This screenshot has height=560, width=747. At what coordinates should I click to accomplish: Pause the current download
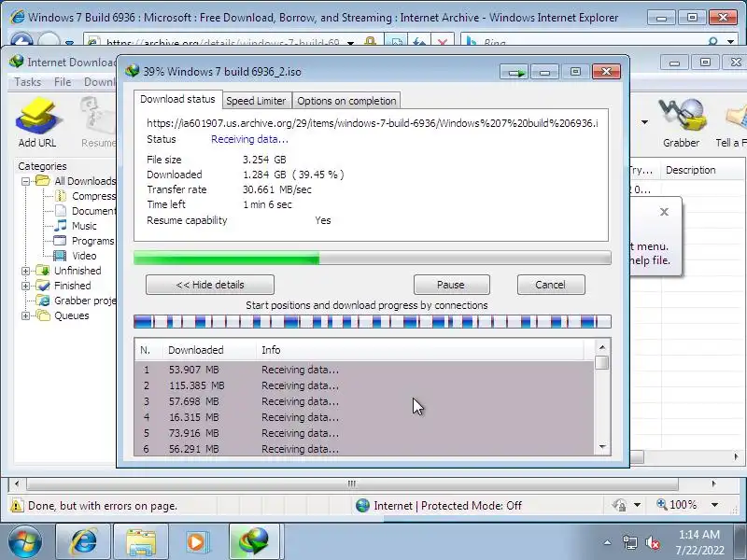[x=451, y=285]
